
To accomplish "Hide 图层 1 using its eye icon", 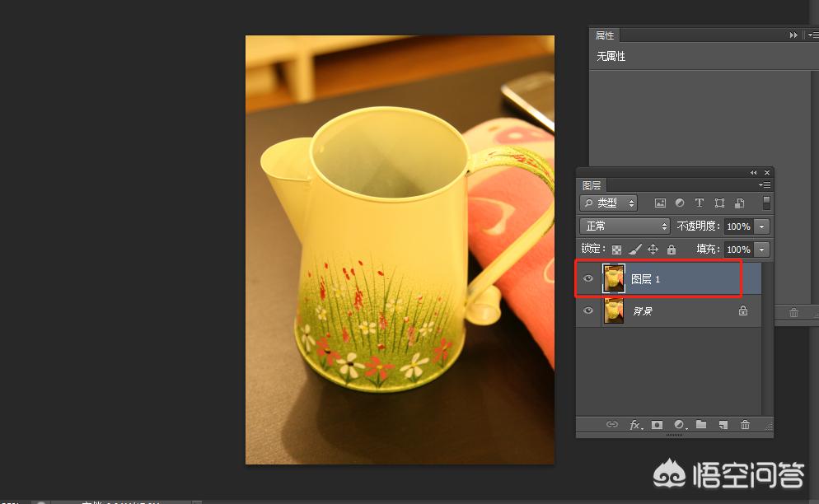I will coord(588,278).
